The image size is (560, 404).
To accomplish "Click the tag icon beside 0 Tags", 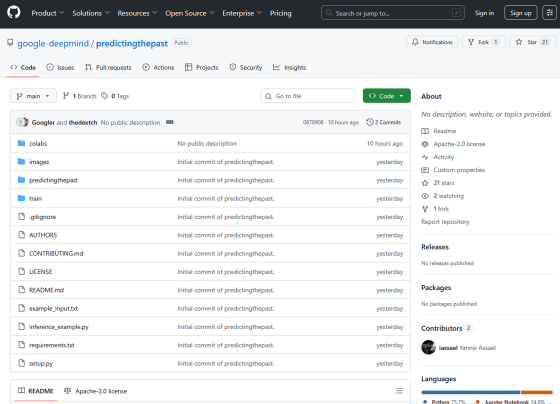I will tap(104, 96).
